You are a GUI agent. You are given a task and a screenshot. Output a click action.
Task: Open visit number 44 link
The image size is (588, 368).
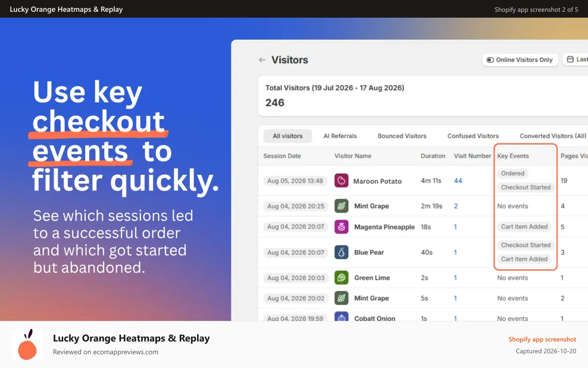pos(458,181)
